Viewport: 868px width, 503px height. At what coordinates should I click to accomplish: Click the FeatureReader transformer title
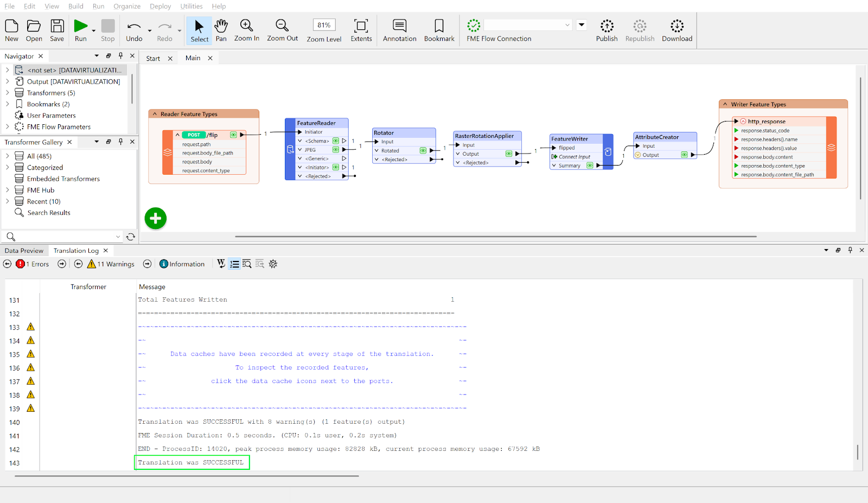coord(316,123)
